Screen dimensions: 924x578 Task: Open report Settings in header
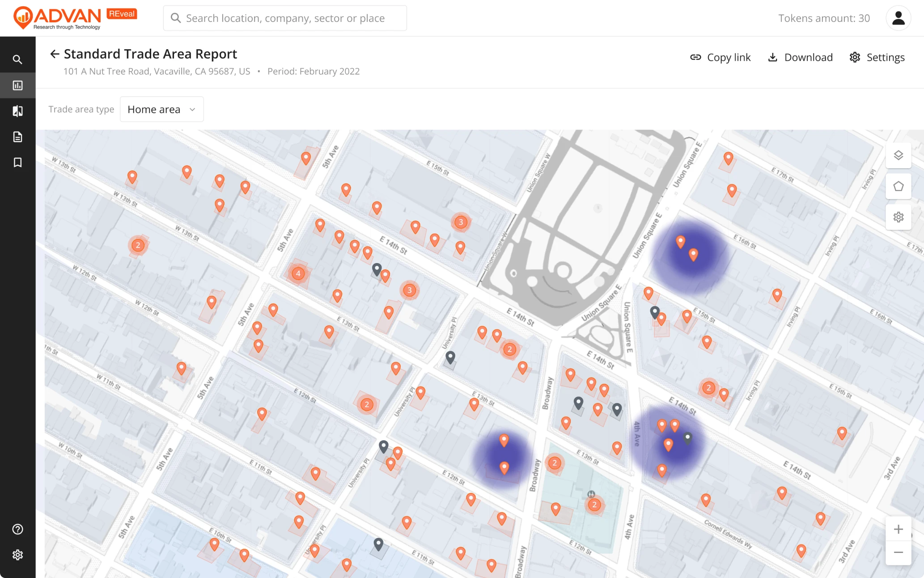(x=877, y=57)
